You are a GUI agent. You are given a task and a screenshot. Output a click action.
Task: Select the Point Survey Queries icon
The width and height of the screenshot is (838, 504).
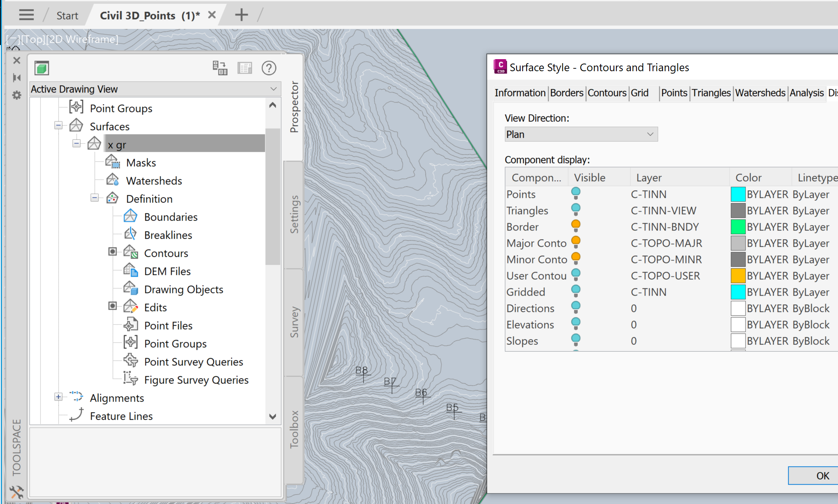[x=130, y=360]
